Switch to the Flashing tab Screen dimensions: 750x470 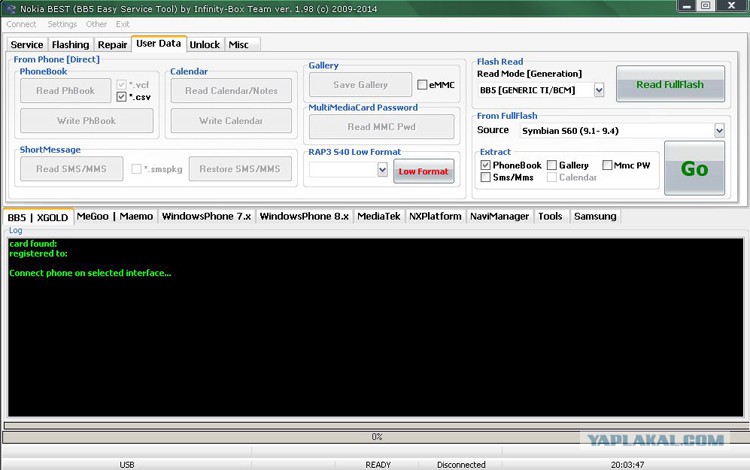(70, 44)
